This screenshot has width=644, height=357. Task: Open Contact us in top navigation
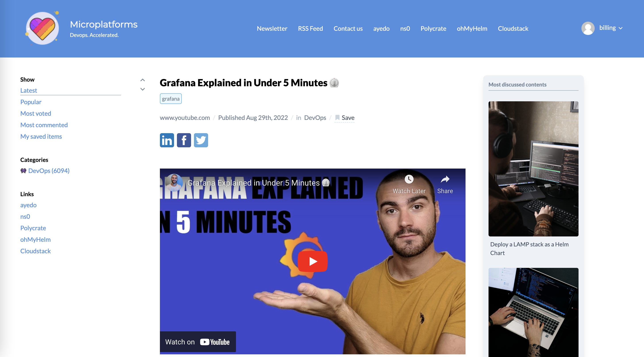(348, 29)
